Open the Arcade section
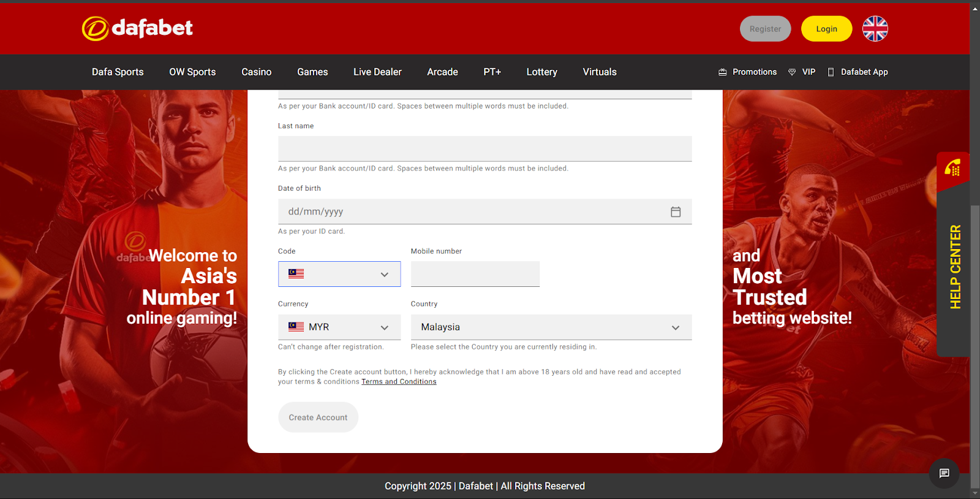This screenshot has width=980, height=499. [x=442, y=72]
